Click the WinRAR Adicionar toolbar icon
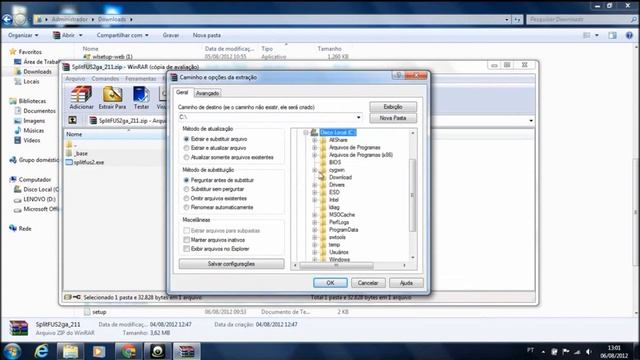The image size is (640, 360). (x=81, y=98)
